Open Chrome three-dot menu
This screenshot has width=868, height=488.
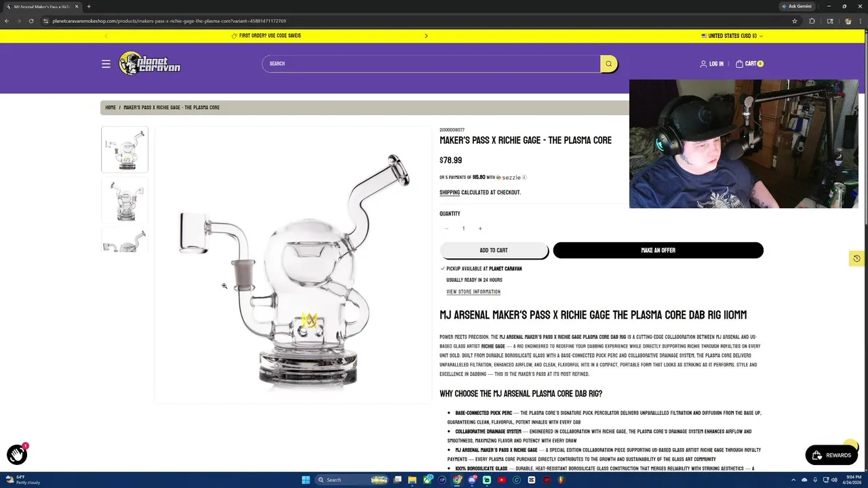pyautogui.click(x=861, y=21)
